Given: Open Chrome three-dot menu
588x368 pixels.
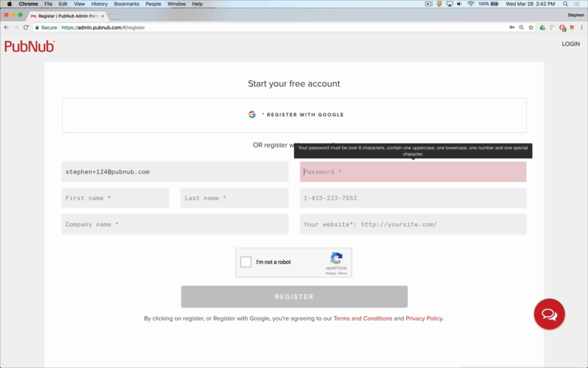Looking at the screenshot, I should point(582,27).
